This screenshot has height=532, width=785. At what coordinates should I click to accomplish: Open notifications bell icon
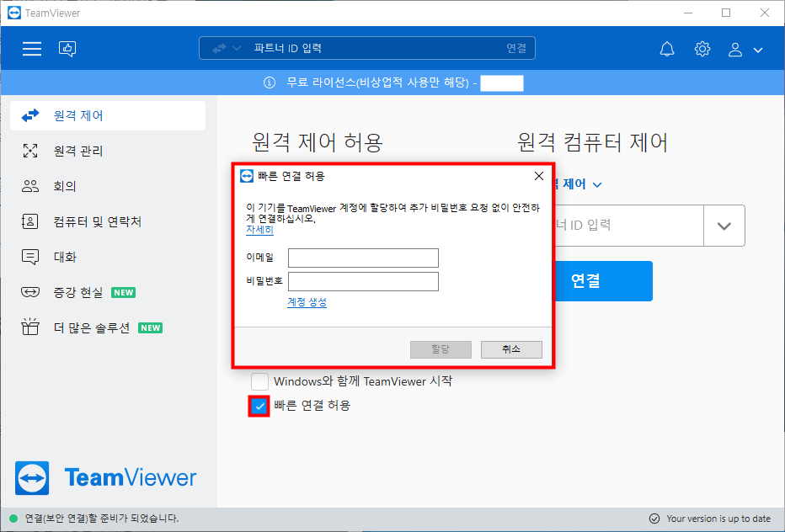tap(667, 49)
